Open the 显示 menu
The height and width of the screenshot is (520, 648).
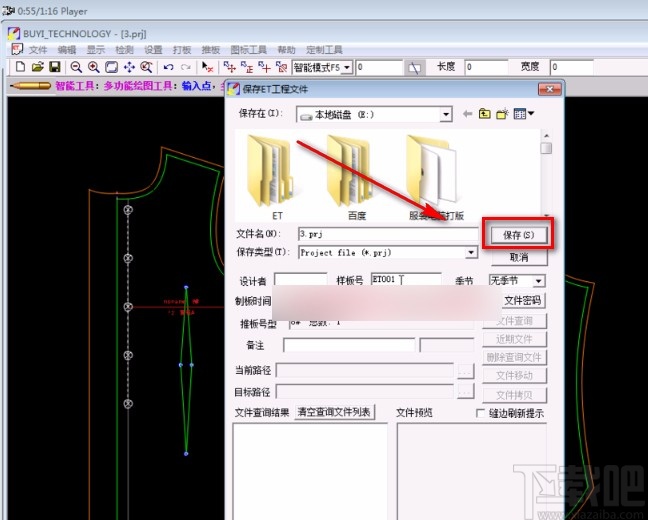coord(96,50)
